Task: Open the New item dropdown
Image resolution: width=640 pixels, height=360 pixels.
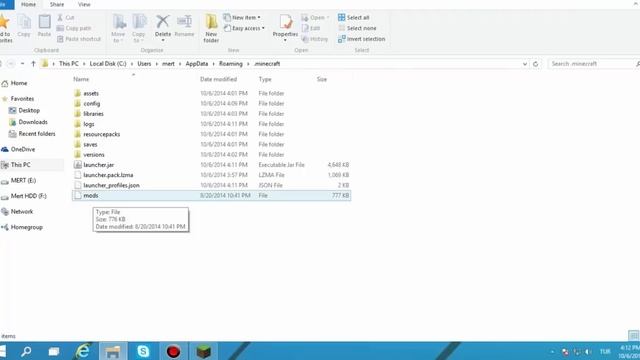Action: point(242,18)
